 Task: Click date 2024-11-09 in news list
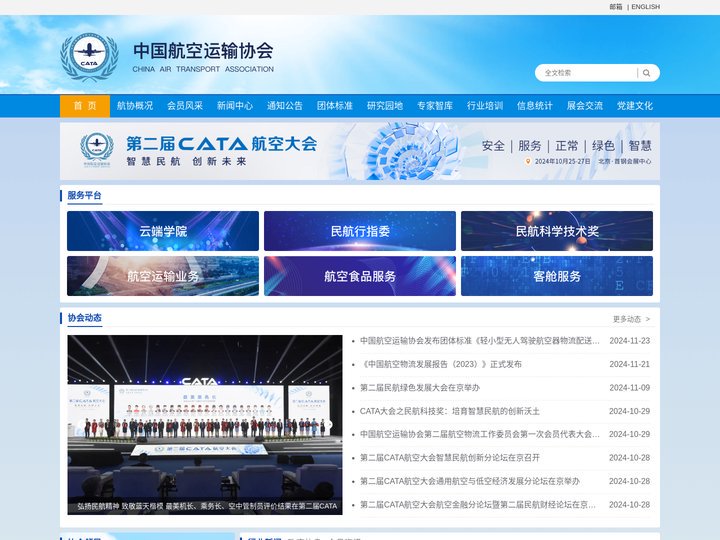(630, 388)
